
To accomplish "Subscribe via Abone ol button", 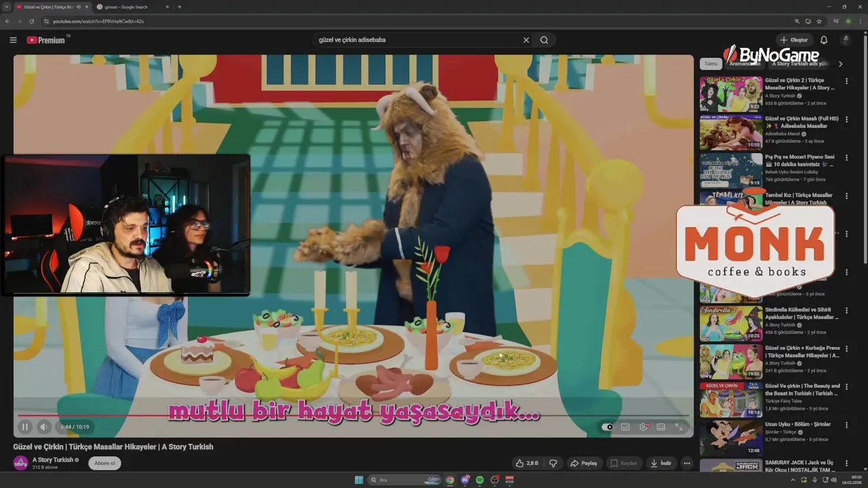I will 104,463.
